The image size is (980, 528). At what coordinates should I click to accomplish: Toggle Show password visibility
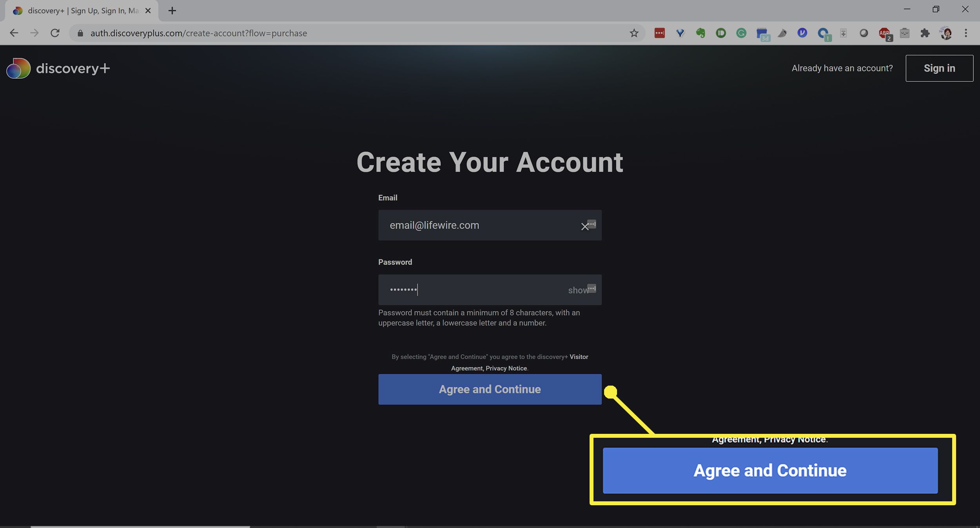coord(578,290)
